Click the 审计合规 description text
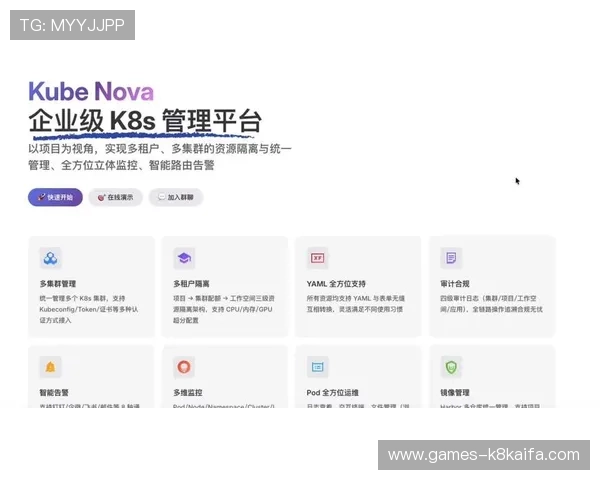This screenshot has width=600, height=480. pyautogui.click(x=491, y=304)
